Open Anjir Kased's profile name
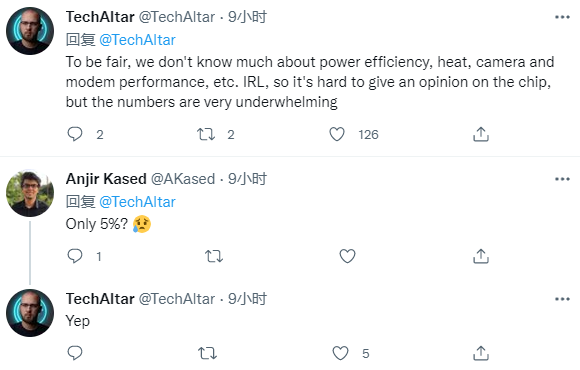The image size is (580, 370). pyautogui.click(x=106, y=179)
